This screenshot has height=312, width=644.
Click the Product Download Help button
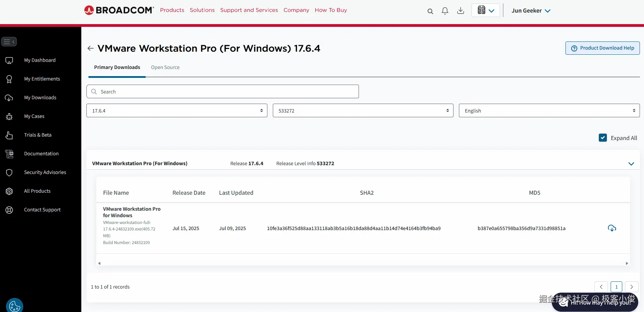(602, 48)
